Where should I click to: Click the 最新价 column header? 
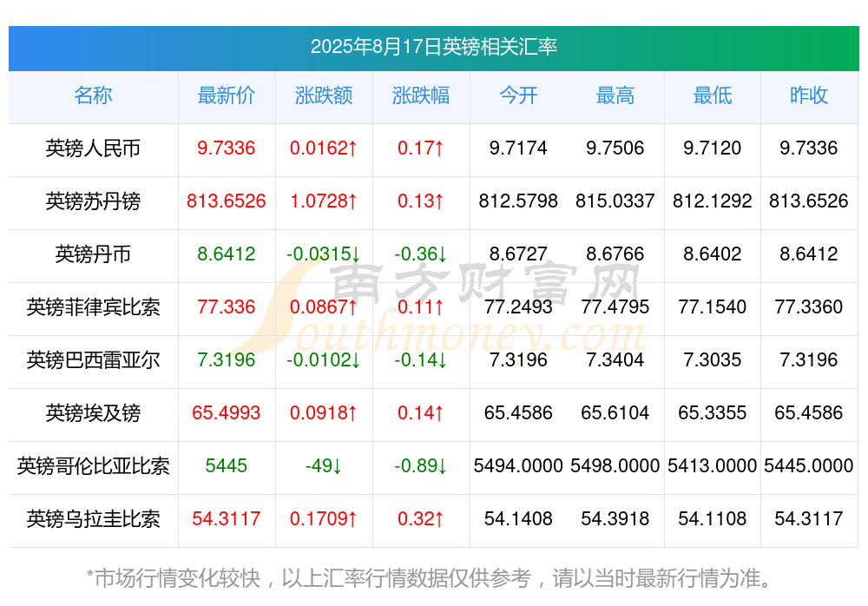[x=226, y=96]
